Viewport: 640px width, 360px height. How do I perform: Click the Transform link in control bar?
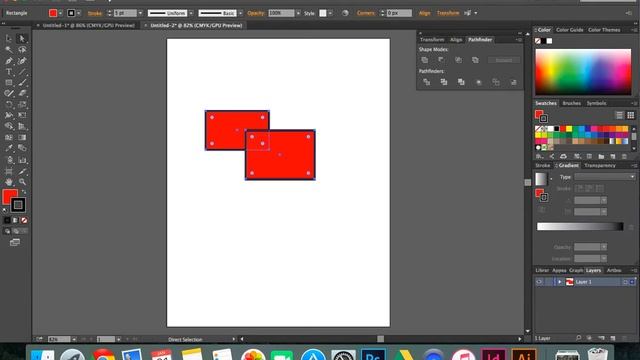click(448, 13)
